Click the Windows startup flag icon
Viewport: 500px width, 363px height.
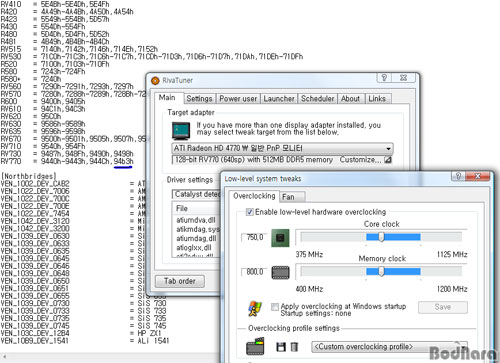(255, 309)
